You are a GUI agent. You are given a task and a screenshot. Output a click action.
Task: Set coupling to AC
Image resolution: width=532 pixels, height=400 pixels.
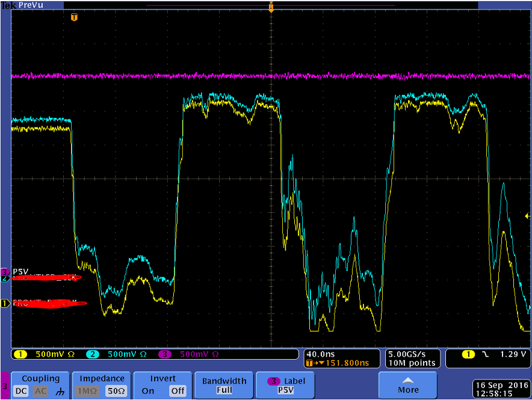pyautogui.click(x=41, y=391)
